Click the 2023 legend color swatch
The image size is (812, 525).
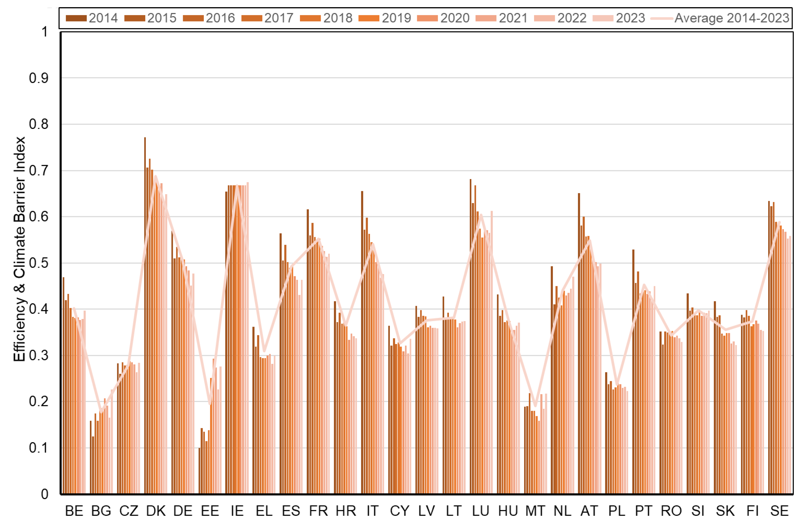point(603,18)
